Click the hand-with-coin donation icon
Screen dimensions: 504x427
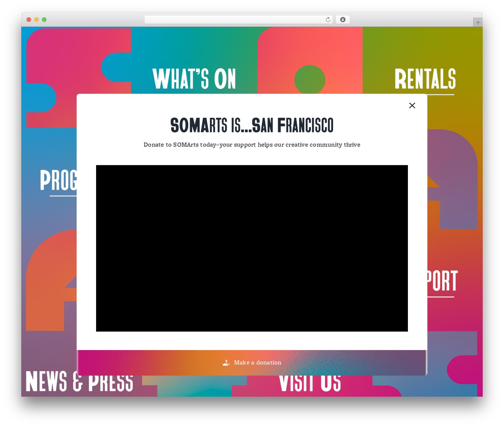pos(226,363)
